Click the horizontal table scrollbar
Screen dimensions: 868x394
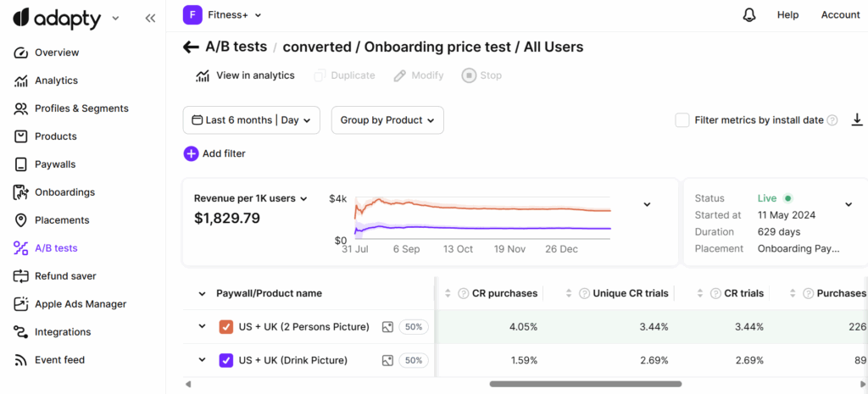pos(585,384)
